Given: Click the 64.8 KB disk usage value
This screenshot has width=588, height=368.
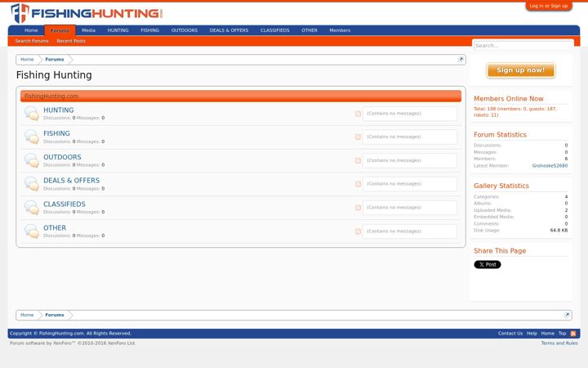Looking at the screenshot, I should pyautogui.click(x=559, y=231).
